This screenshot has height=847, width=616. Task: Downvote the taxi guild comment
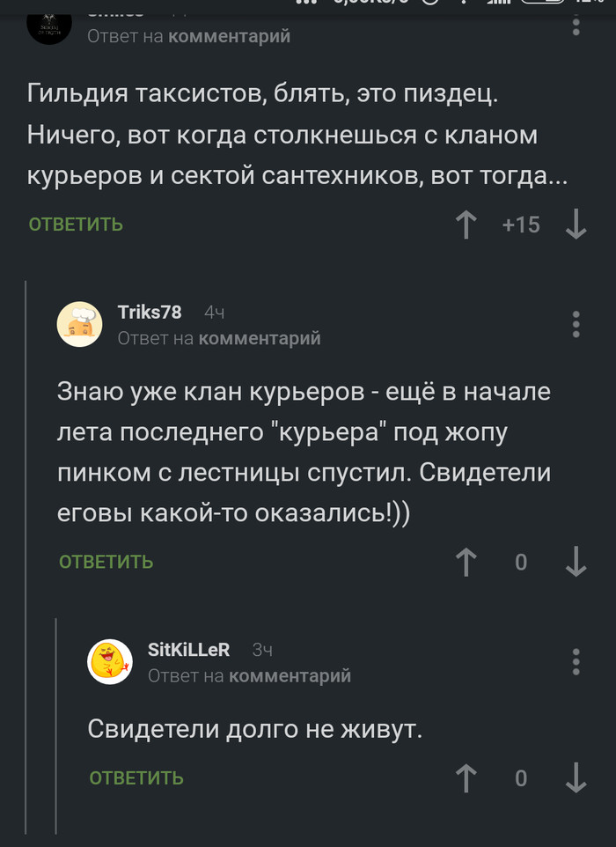(x=576, y=225)
